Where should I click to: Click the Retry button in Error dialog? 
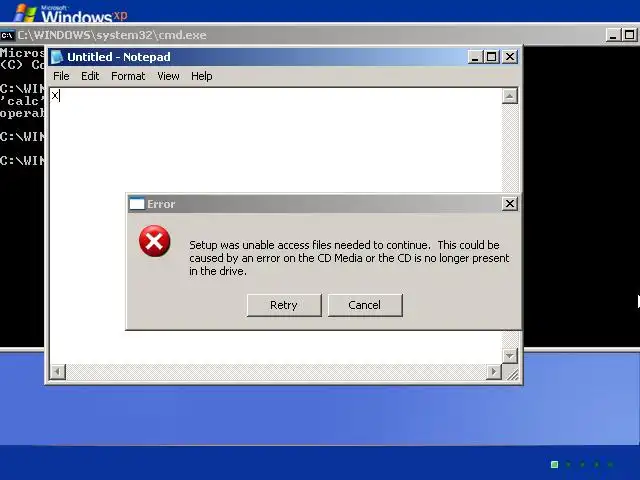[x=284, y=305]
